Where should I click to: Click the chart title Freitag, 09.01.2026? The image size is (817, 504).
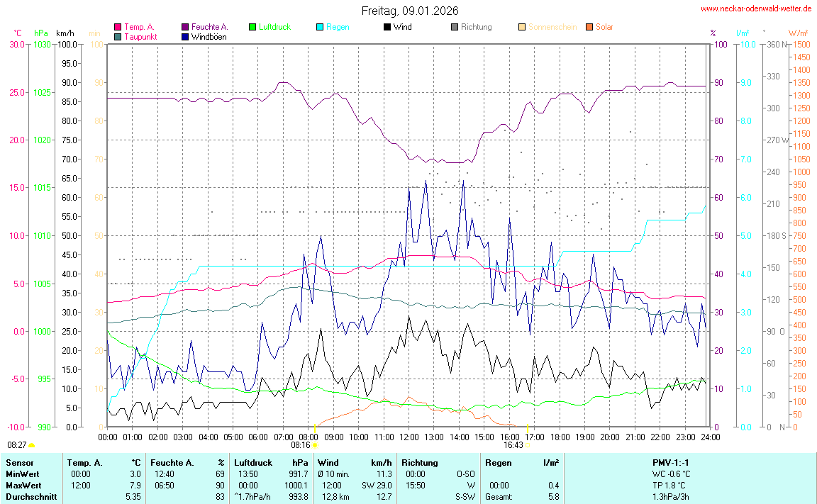click(409, 11)
